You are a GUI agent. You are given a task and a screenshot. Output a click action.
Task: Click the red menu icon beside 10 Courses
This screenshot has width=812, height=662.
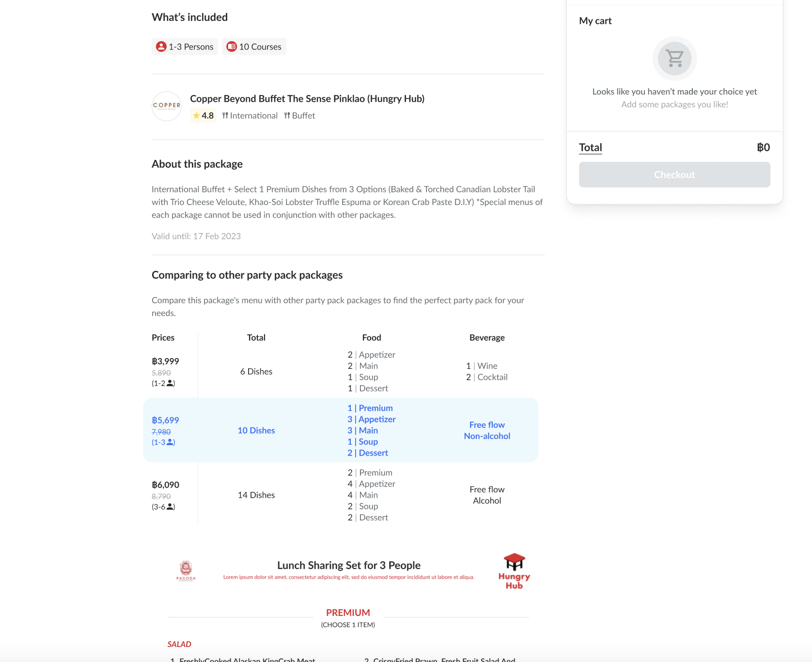pos(232,47)
